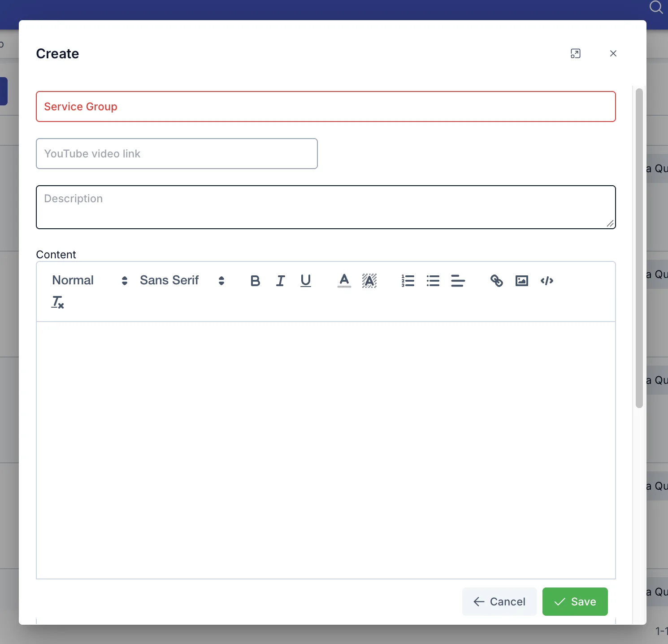The width and height of the screenshot is (668, 644).
Task: Open the text background color picker
Action: (369, 281)
